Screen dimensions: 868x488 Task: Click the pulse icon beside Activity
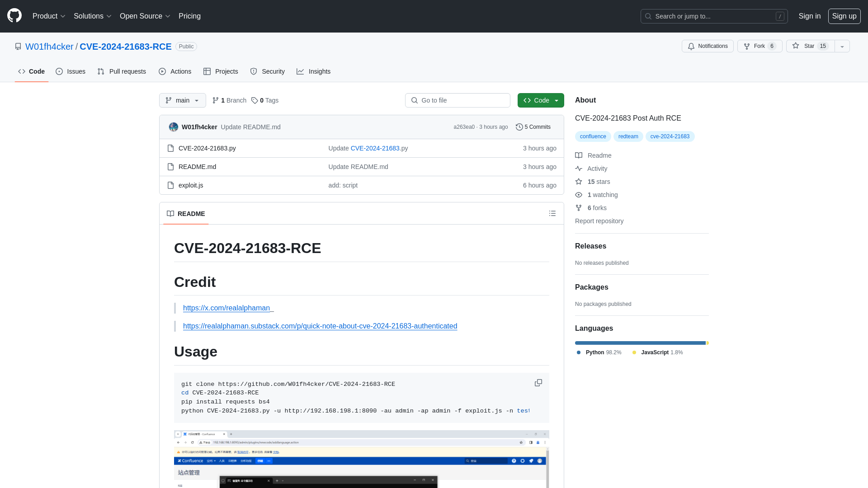coord(579,169)
